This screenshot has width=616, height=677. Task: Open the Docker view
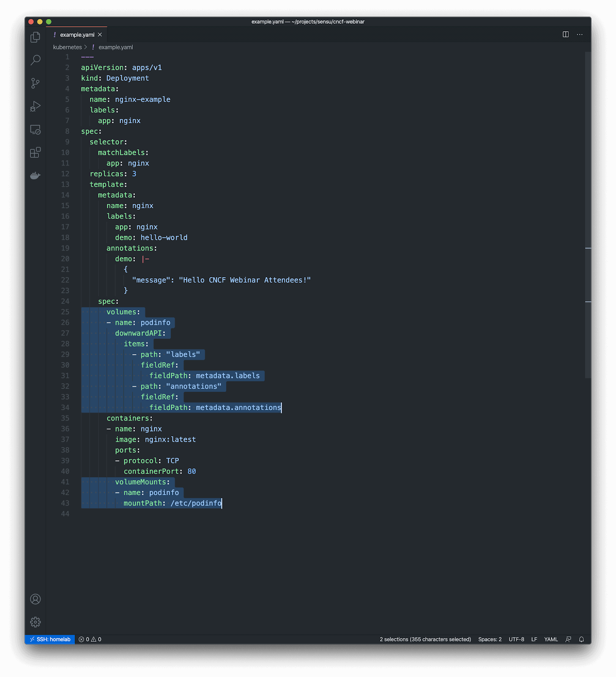click(36, 175)
